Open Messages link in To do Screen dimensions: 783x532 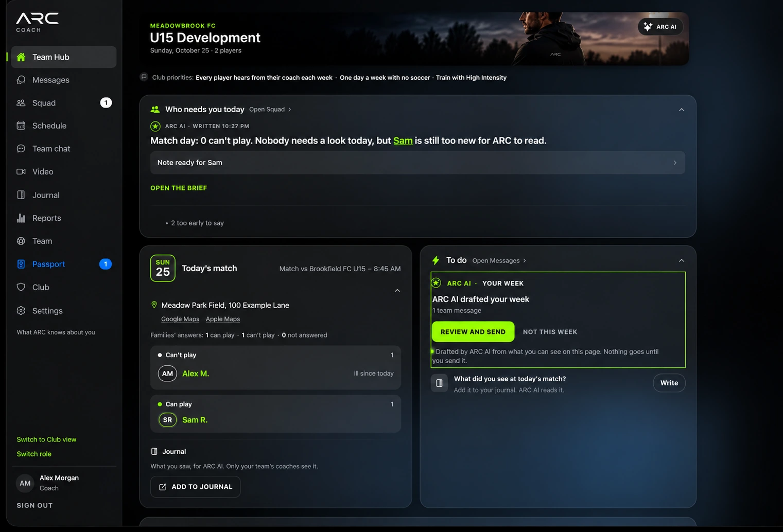[499, 261]
